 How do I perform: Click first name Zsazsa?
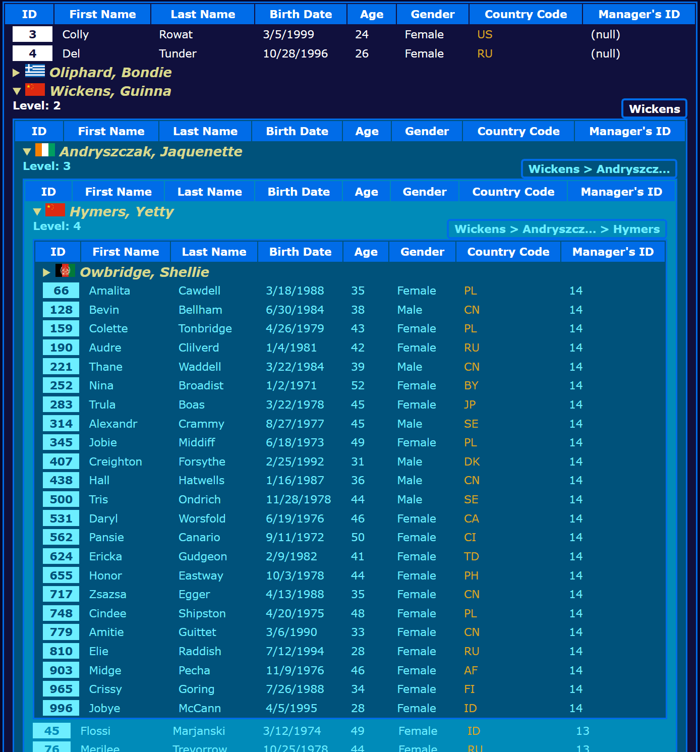107,594
